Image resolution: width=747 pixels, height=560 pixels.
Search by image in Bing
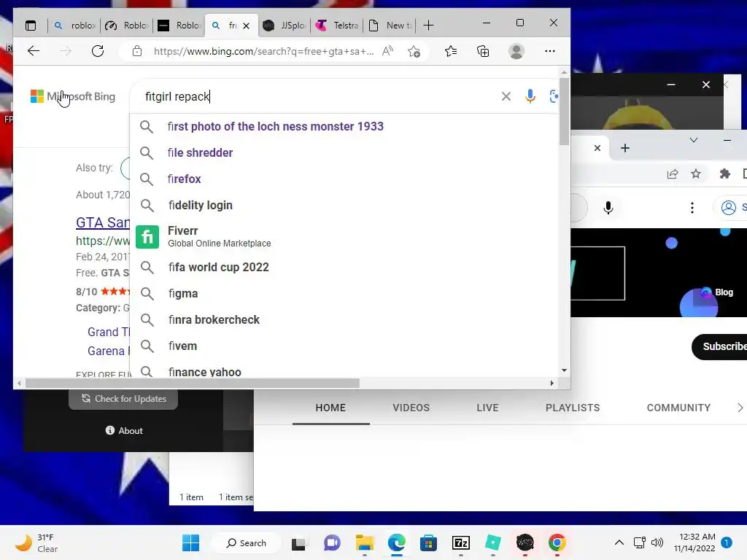tap(554, 97)
